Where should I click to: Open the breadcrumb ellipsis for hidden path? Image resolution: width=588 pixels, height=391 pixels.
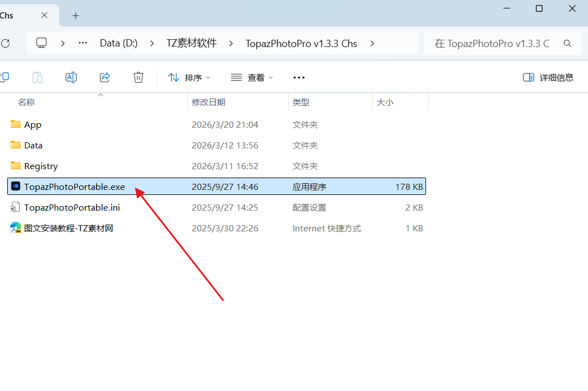(x=83, y=43)
